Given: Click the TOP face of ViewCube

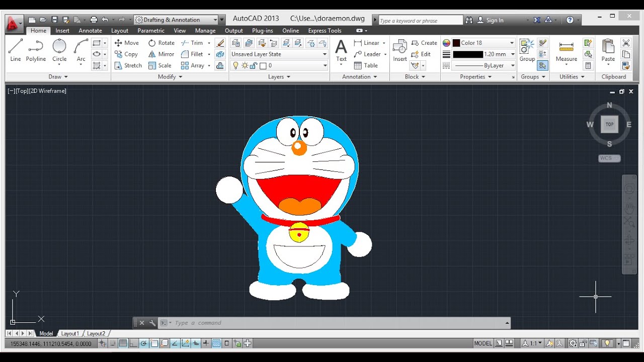Looking at the screenshot, I should pyautogui.click(x=609, y=124).
